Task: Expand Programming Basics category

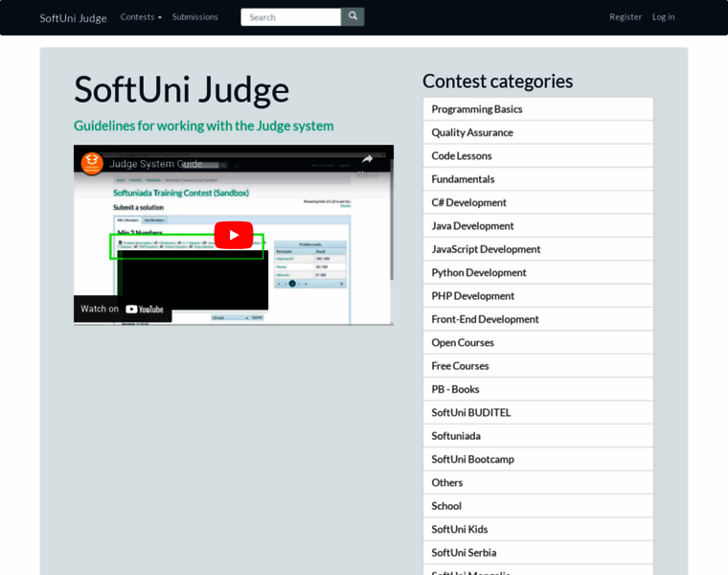Action: (x=477, y=109)
